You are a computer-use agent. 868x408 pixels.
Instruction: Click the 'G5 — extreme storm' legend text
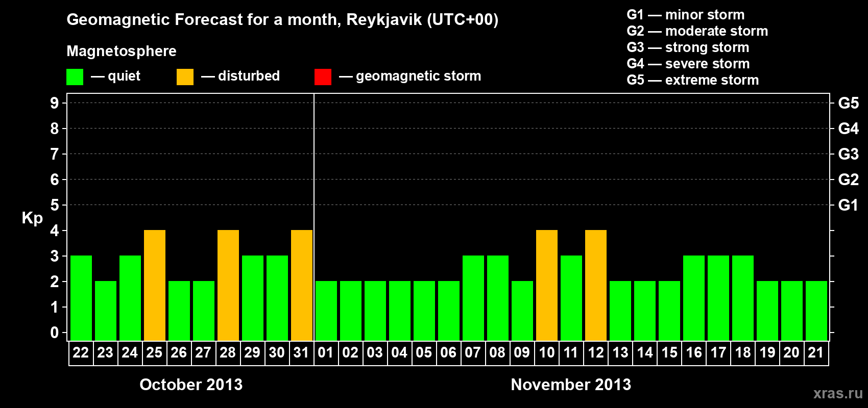pos(693,80)
